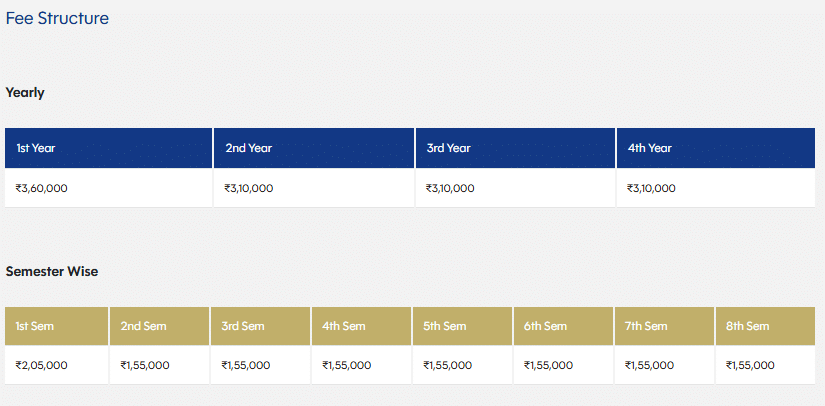Viewport: 825px width, 406px height.
Task: Click the 7th Sem column header
Action: point(648,326)
